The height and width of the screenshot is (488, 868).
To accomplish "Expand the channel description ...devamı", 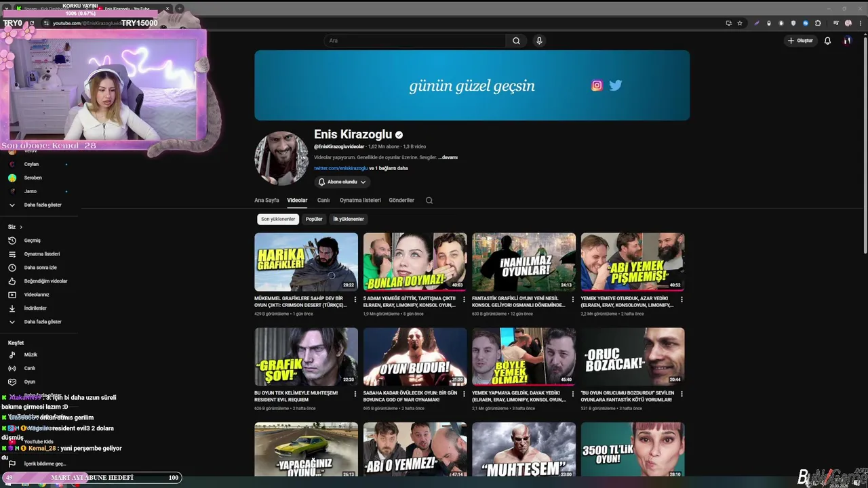I will pyautogui.click(x=448, y=157).
